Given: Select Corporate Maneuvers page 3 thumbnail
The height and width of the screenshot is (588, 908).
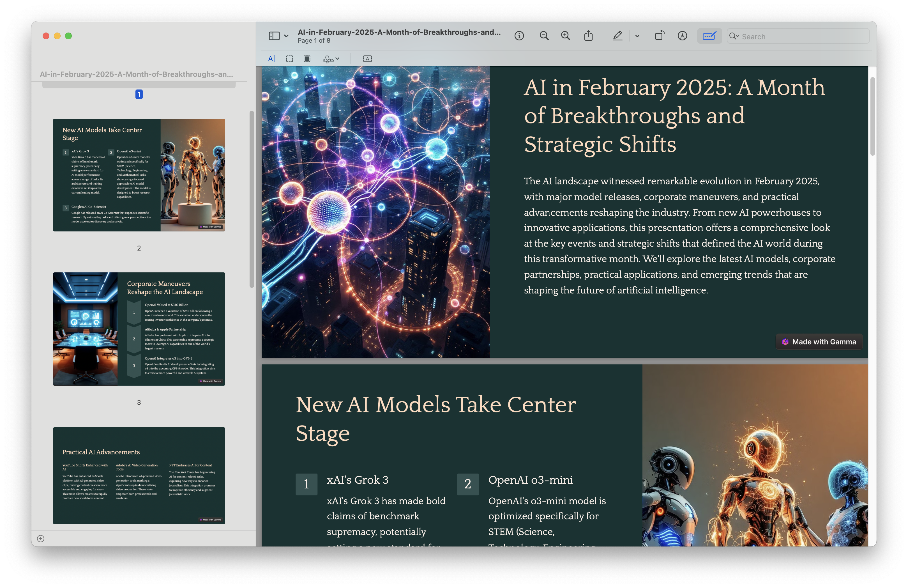Looking at the screenshot, I should (139, 329).
